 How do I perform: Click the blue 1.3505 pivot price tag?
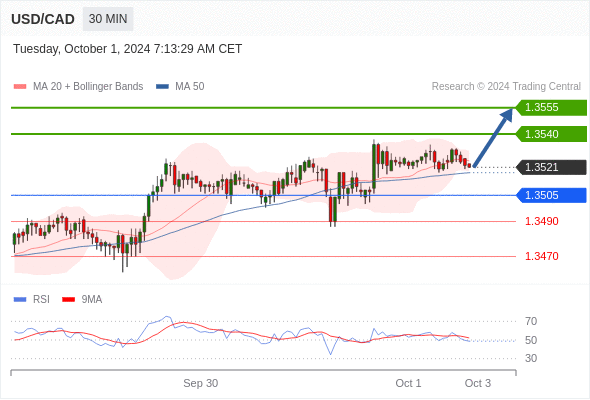551,195
